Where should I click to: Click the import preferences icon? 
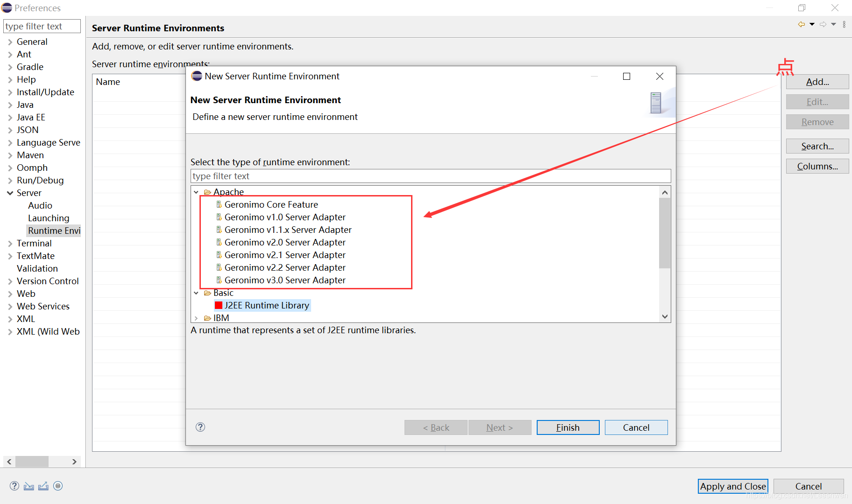pyautogui.click(x=29, y=486)
